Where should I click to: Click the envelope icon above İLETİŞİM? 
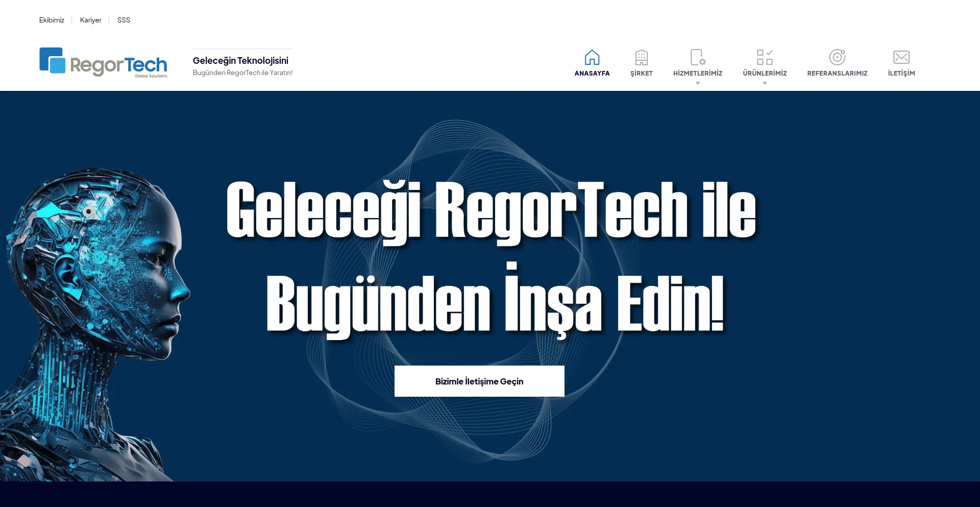tap(901, 57)
